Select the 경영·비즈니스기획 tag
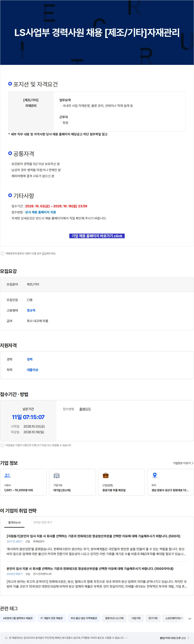Screen dimensions: 194x644 [114, 618]
